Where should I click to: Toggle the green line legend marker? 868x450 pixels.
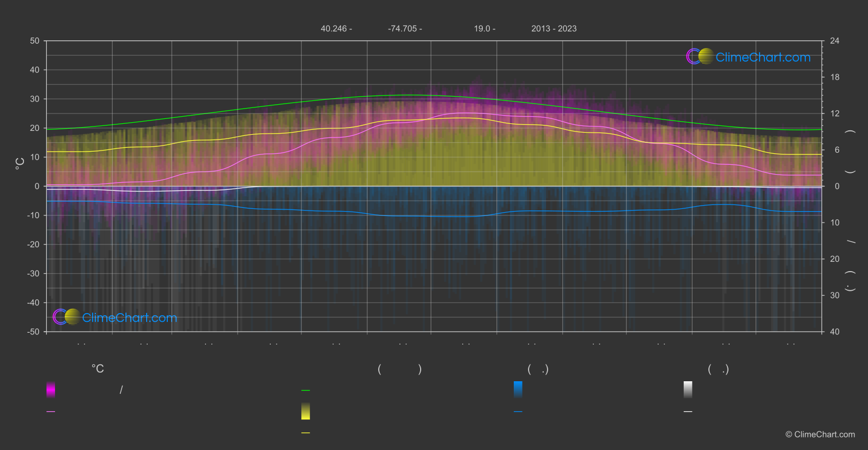306,391
